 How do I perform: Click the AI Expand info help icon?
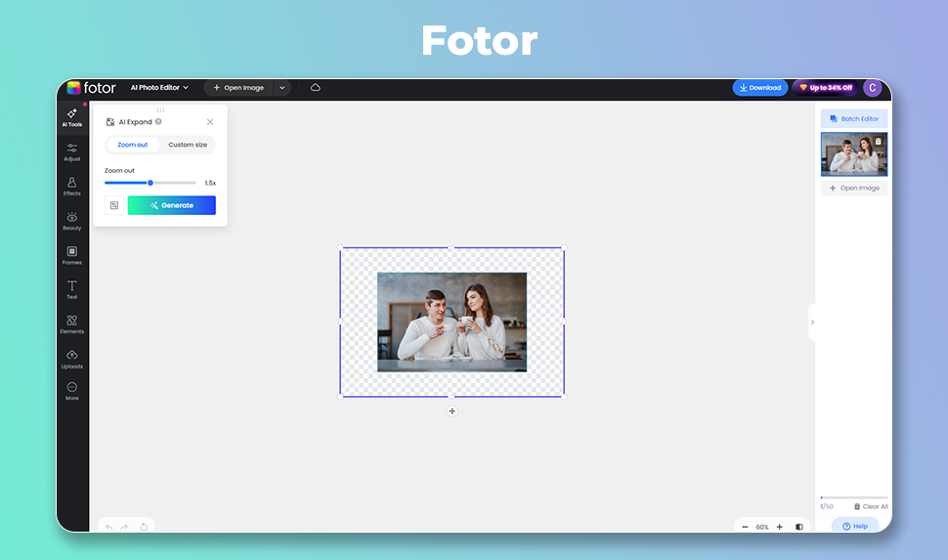158,121
